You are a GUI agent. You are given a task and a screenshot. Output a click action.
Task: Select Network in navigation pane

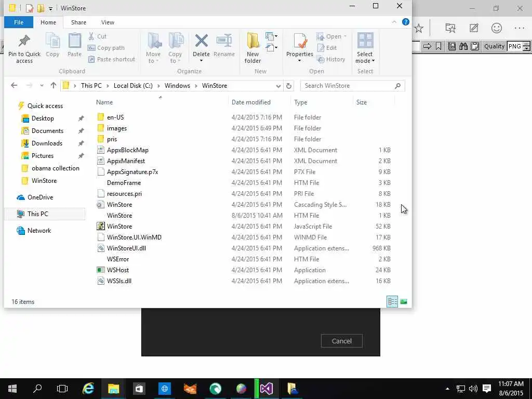pos(39,230)
